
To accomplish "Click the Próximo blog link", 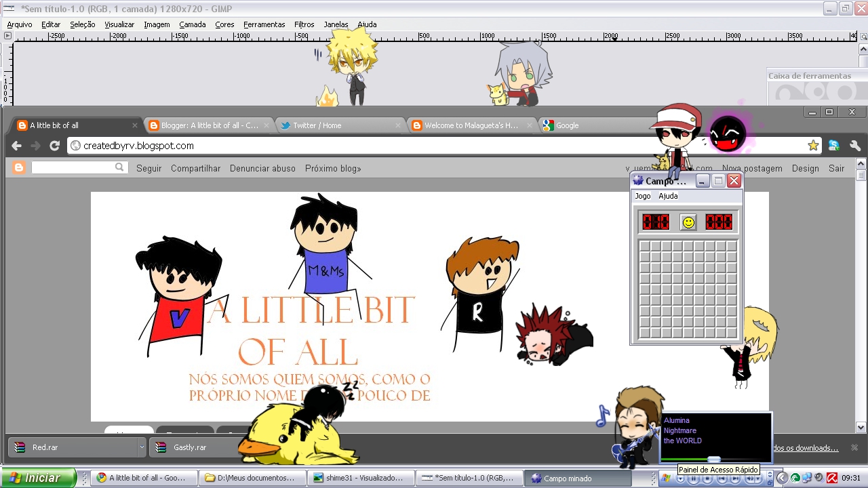I will (x=332, y=168).
